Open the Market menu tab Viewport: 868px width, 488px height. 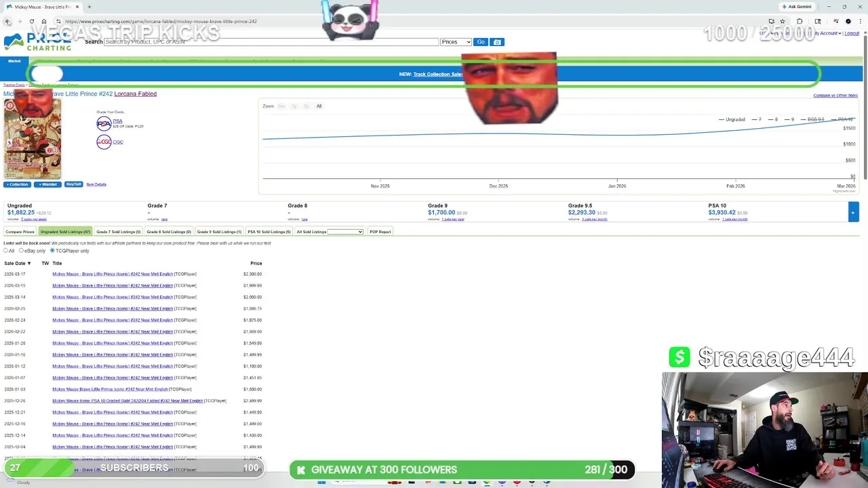(x=14, y=61)
